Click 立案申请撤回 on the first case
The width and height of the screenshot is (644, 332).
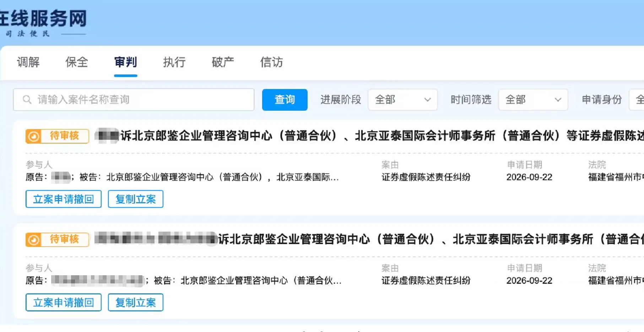(64, 199)
